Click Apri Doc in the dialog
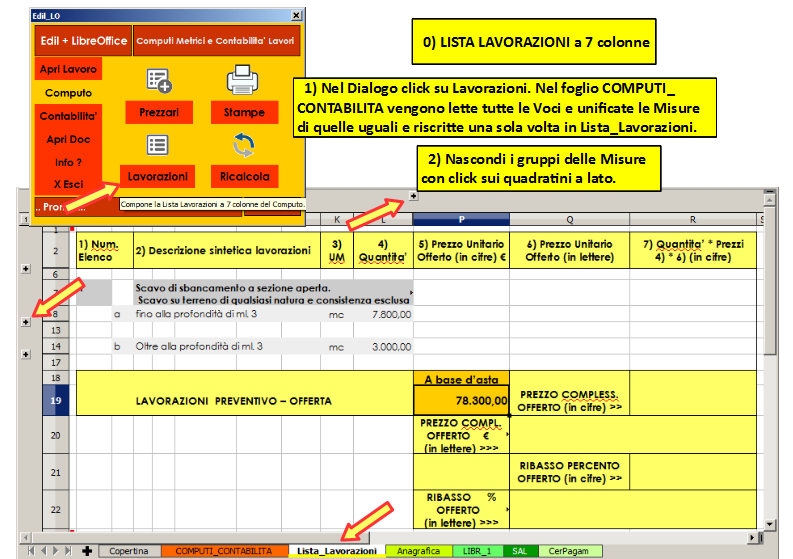The height and width of the screenshot is (559, 793). [x=68, y=139]
